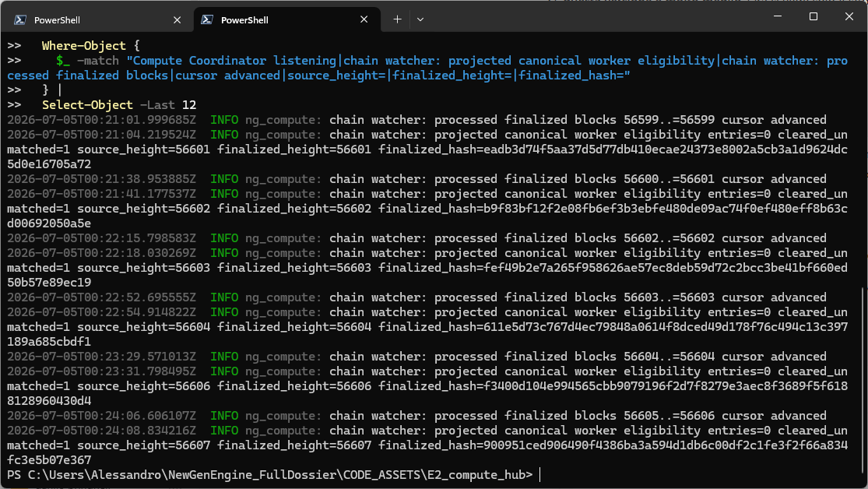The image size is (868, 489).
Task: Minimize the terminal window
Action: pyautogui.click(x=777, y=16)
